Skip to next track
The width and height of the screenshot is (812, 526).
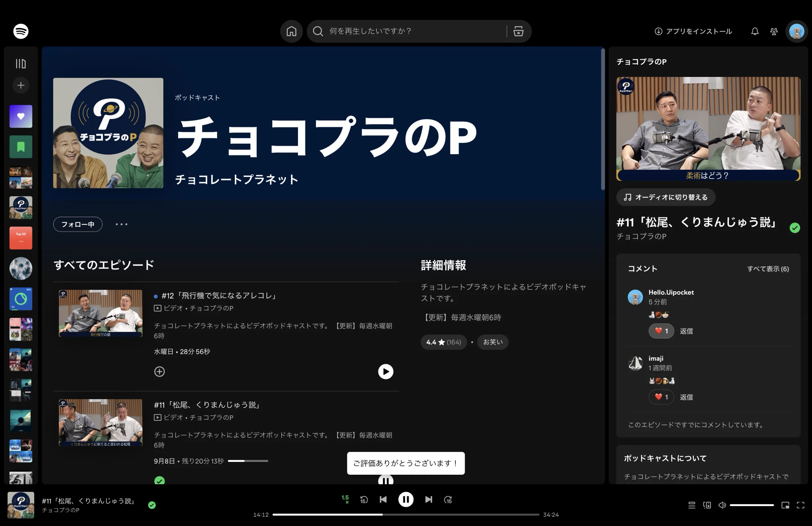(x=429, y=500)
